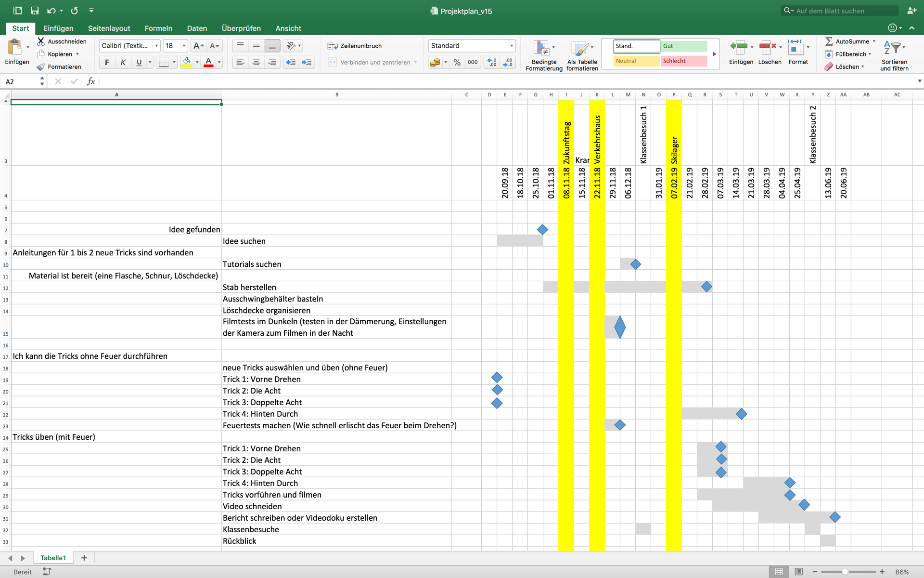This screenshot has height=578, width=924.
Task: Click the Save icon in title bar
Action: pos(35,11)
